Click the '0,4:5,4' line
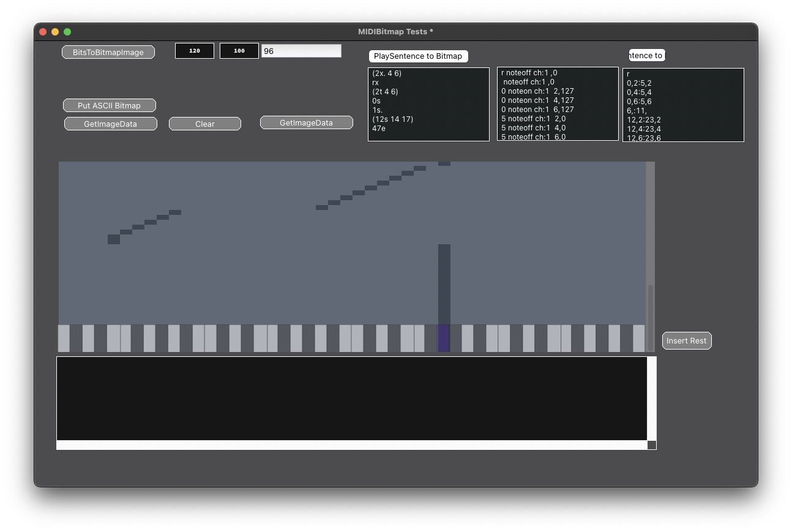 (x=639, y=92)
